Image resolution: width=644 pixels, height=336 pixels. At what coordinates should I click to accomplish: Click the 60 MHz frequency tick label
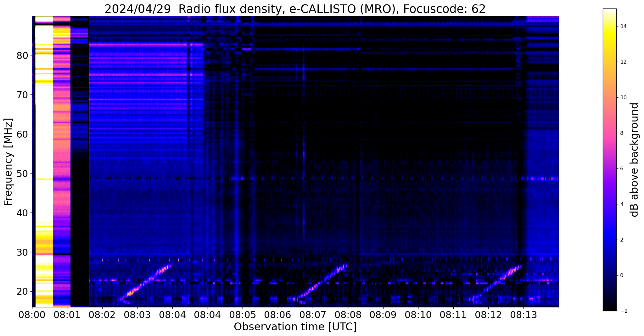[22, 134]
